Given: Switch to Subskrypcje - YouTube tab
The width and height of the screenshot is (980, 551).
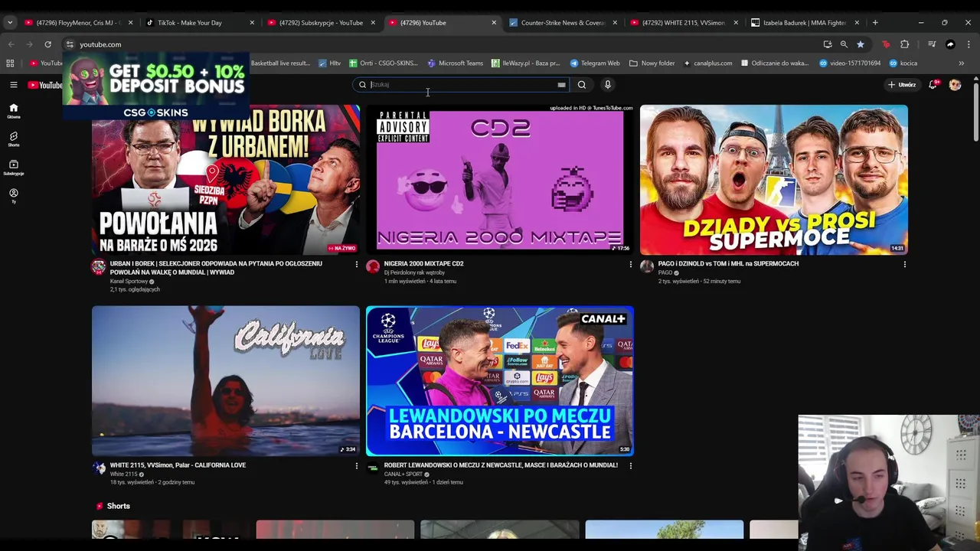Looking at the screenshot, I should (x=321, y=23).
